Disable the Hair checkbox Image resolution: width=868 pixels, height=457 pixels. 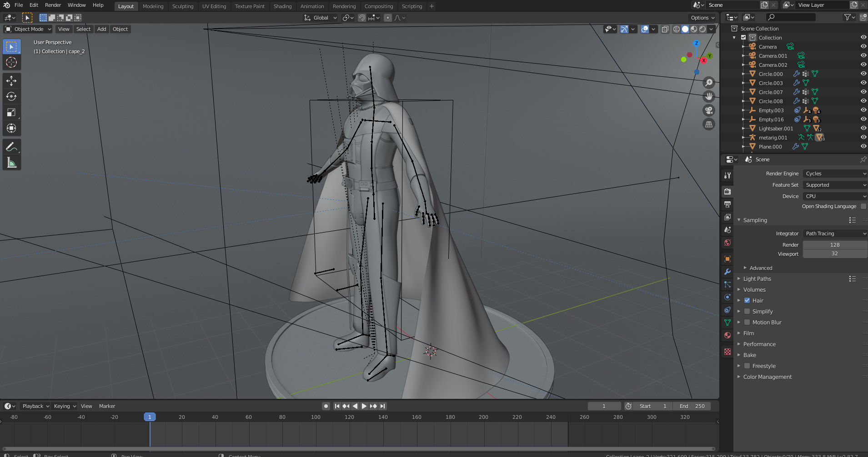(x=747, y=300)
